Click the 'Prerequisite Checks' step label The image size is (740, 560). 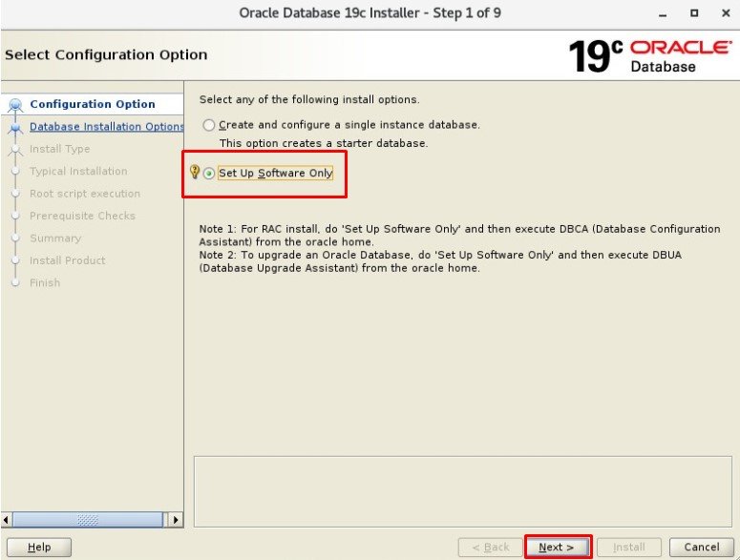coord(82,216)
